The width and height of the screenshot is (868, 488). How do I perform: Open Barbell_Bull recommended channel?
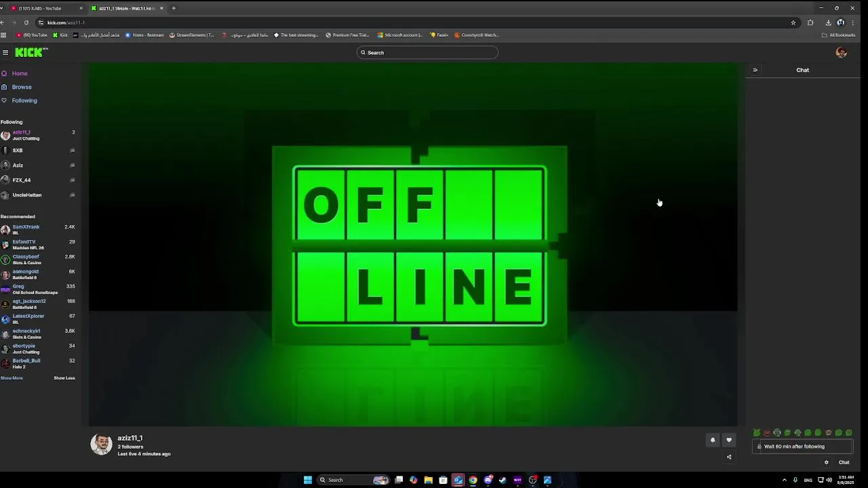click(x=38, y=364)
